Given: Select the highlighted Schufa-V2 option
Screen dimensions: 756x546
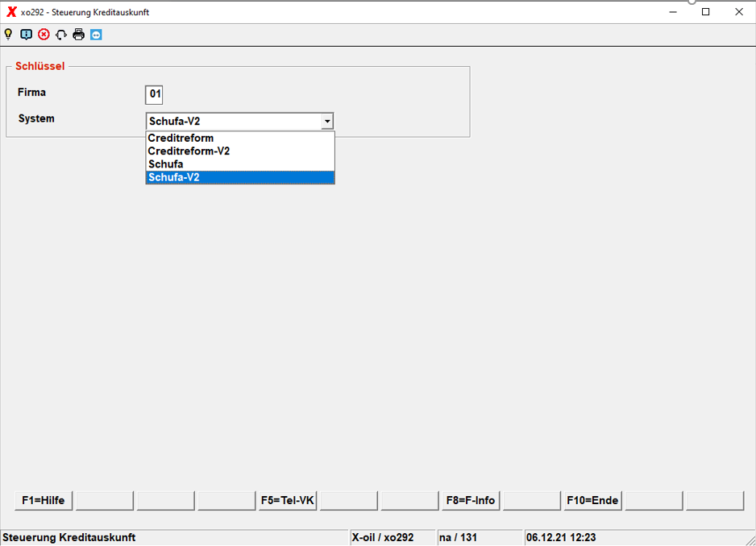Looking at the screenshot, I should [240, 177].
